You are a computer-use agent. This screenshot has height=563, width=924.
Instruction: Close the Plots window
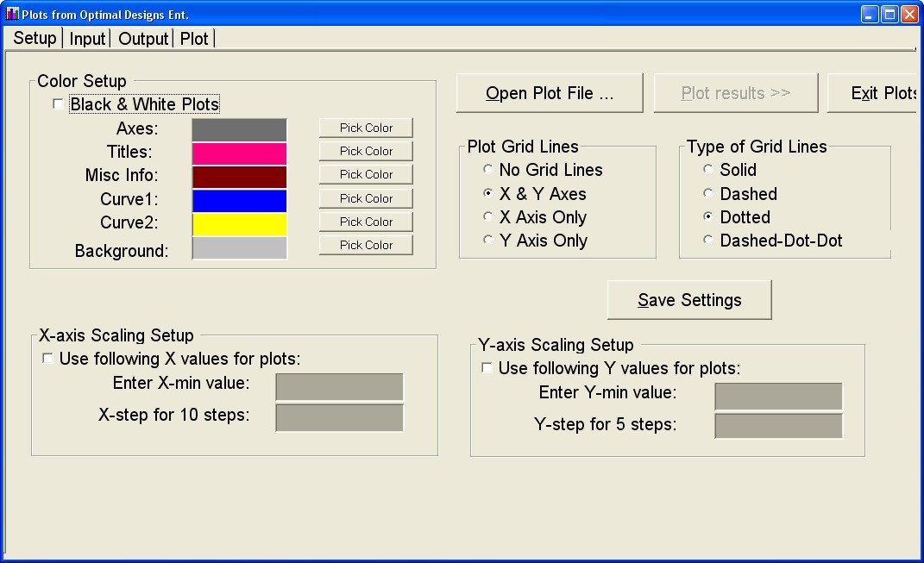[910, 14]
